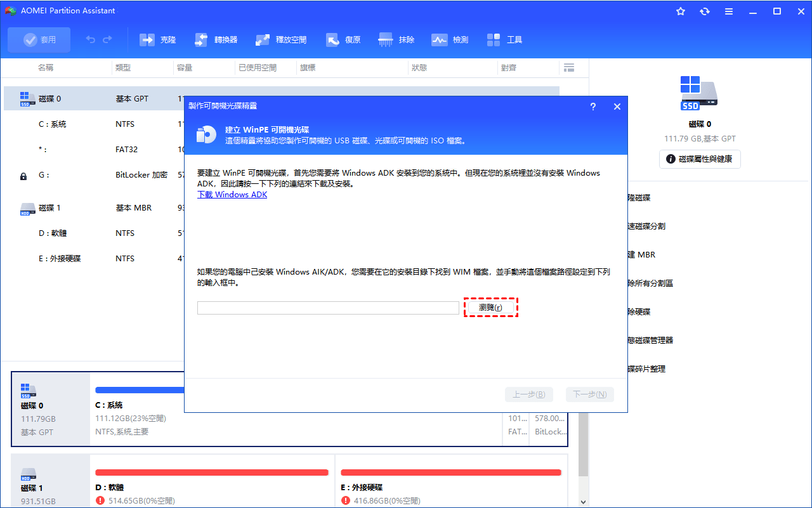Image resolution: width=812 pixels, height=508 pixels.
Task: Click the disk map vertical scrollbar
Action: tap(584, 444)
